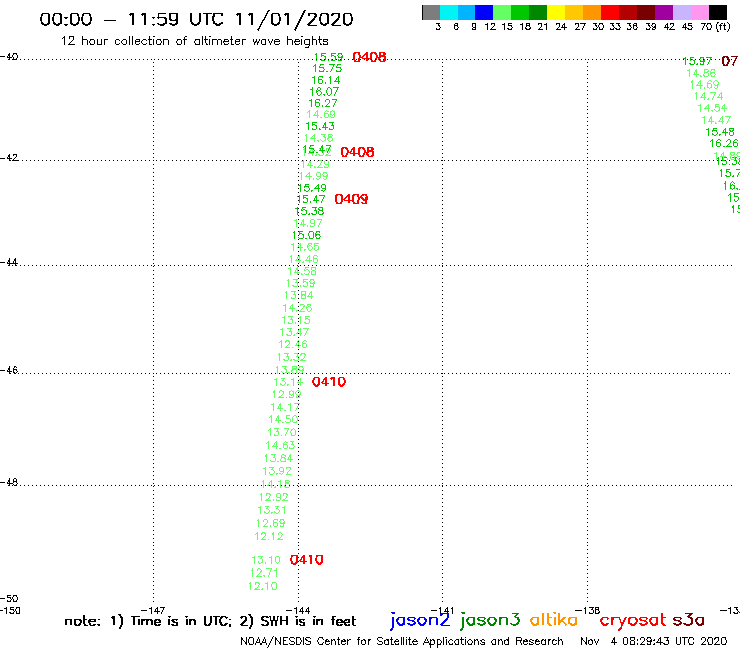Click the 14.74 value on the right track
The width and height of the screenshot is (740, 650).
pyautogui.click(x=708, y=96)
